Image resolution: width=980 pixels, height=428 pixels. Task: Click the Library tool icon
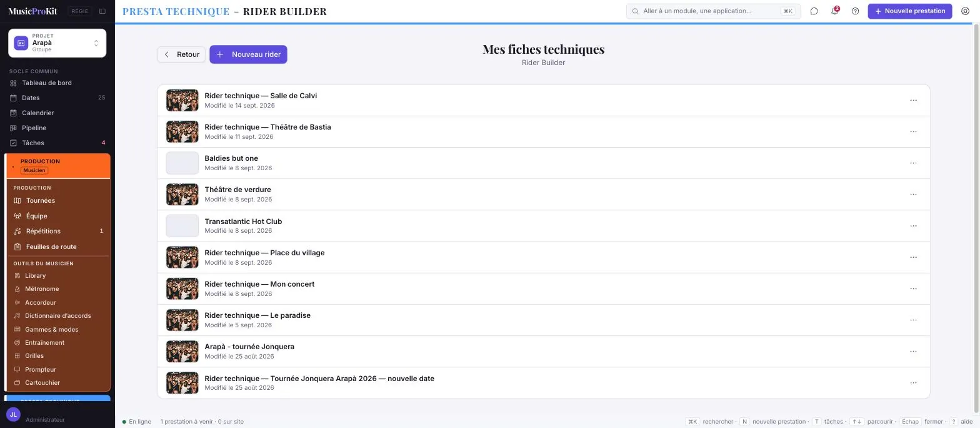(x=17, y=276)
